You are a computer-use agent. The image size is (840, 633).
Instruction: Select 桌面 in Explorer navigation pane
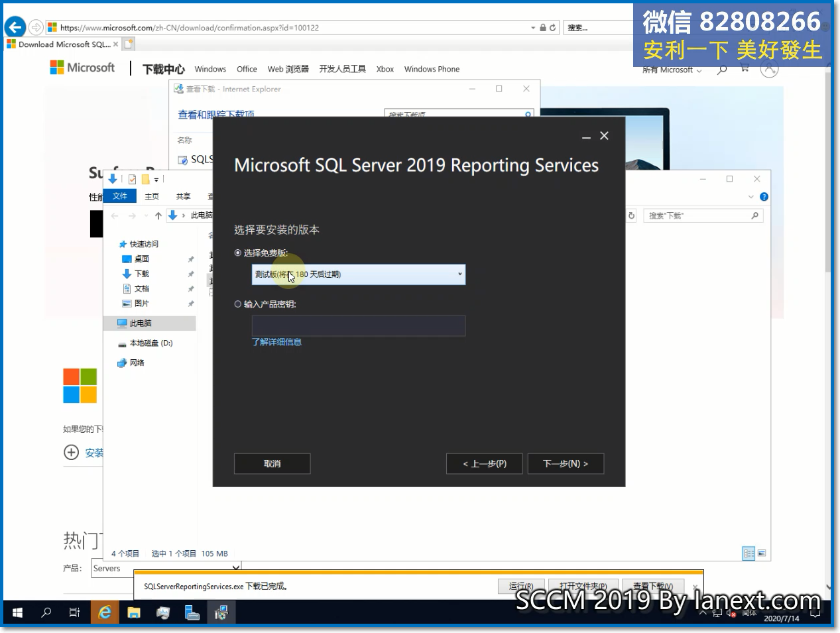[142, 259]
